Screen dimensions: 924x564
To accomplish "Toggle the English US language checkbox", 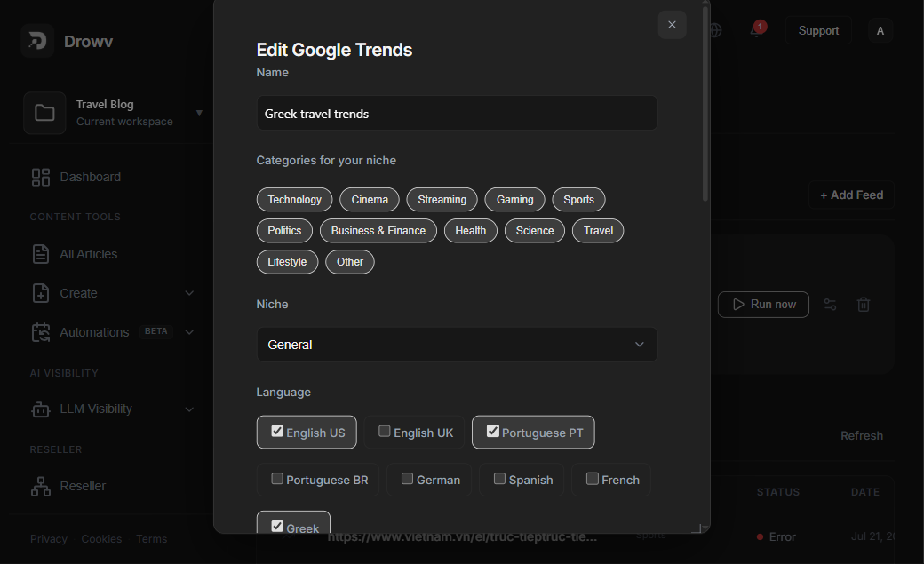I will pos(277,432).
